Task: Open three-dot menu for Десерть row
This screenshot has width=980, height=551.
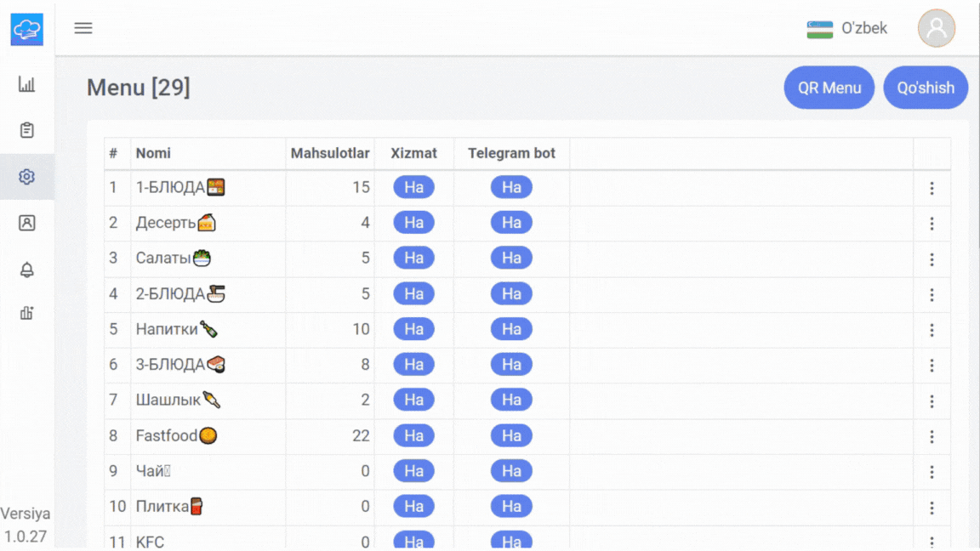Action: [x=932, y=224]
